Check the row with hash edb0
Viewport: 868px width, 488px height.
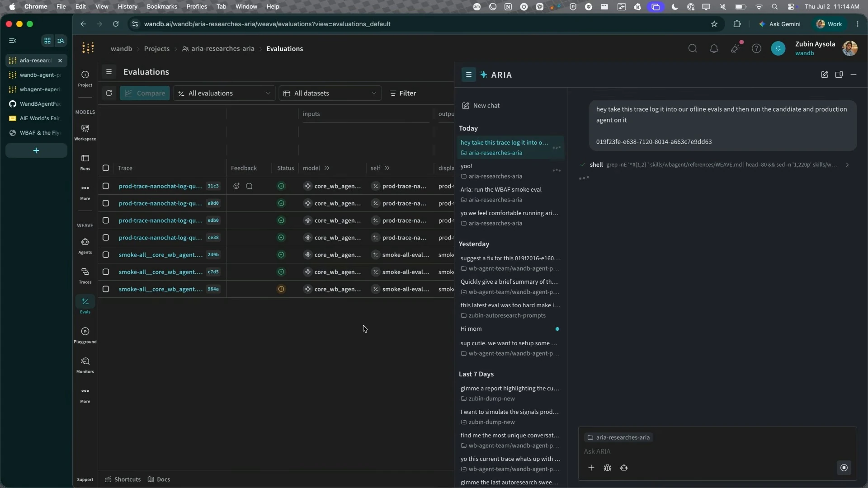pyautogui.click(x=106, y=221)
